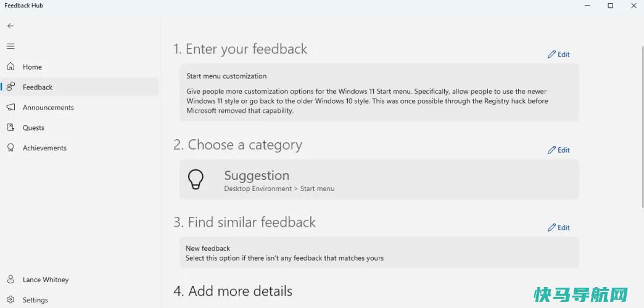
Task: Click the Settings gear icon
Action: tap(10, 300)
